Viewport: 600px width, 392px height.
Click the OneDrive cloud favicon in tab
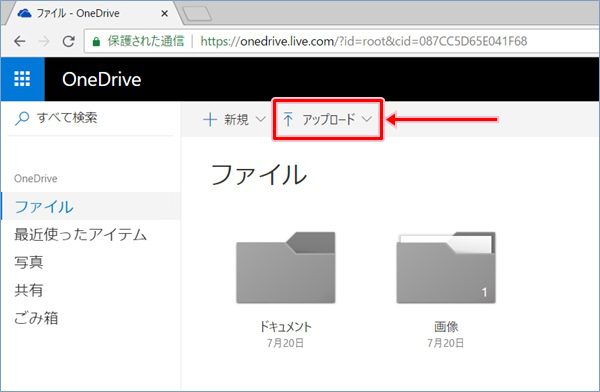point(25,13)
